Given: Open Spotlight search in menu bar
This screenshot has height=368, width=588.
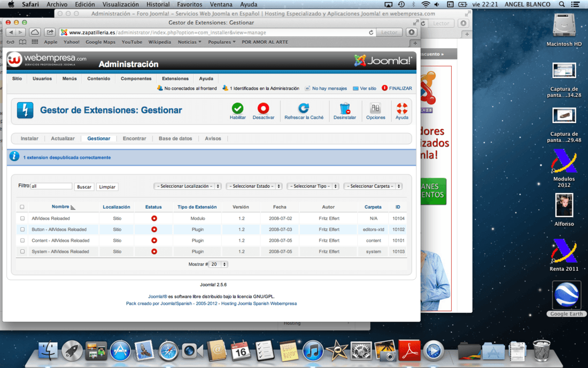Looking at the screenshot, I should click(x=562, y=4).
